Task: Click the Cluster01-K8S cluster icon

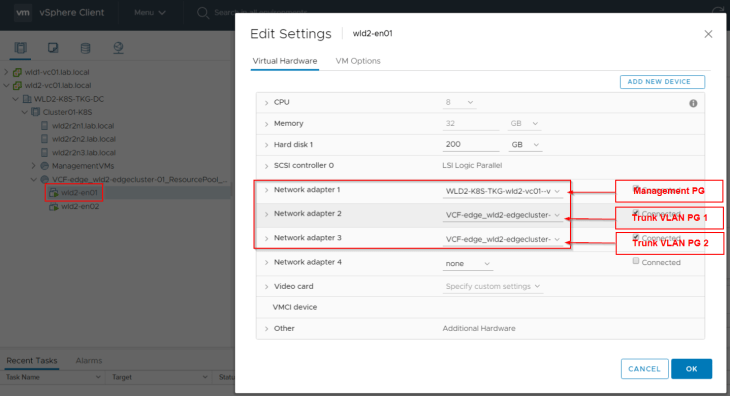Action: 35,112
